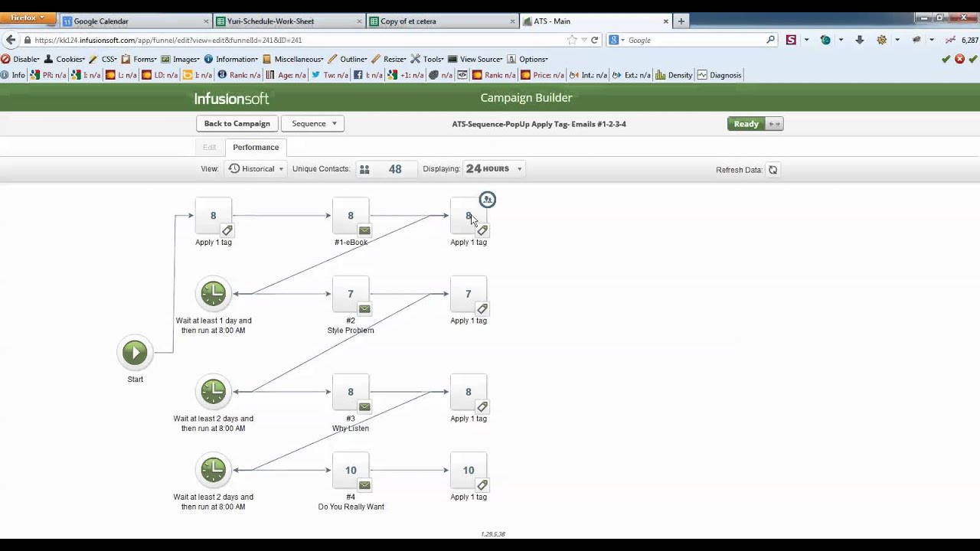The height and width of the screenshot is (551, 980).
Task: Bookmark this page with the star icon
Action: pyautogui.click(x=572, y=40)
